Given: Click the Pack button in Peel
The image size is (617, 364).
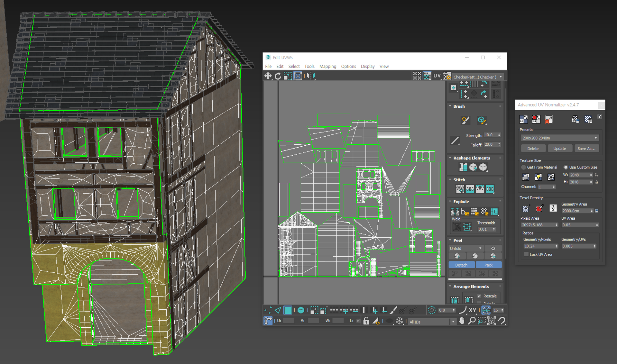Looking at the screenshot, I should point(488,265).
